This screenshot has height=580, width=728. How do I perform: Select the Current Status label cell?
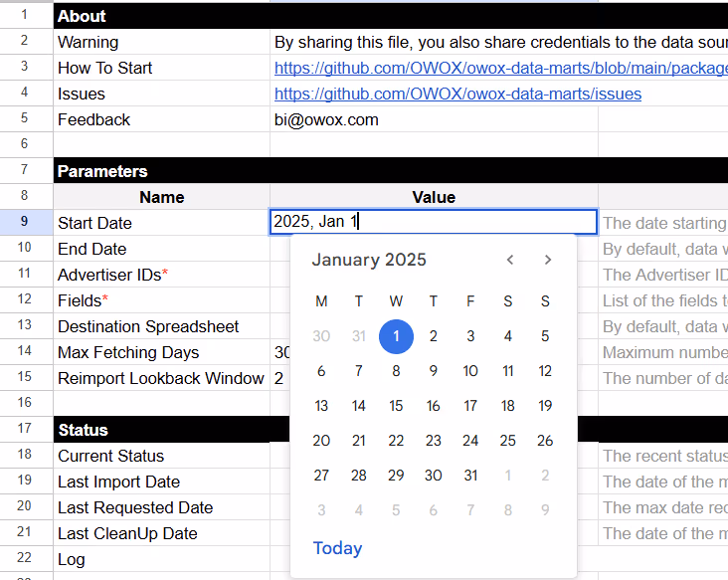161,456
